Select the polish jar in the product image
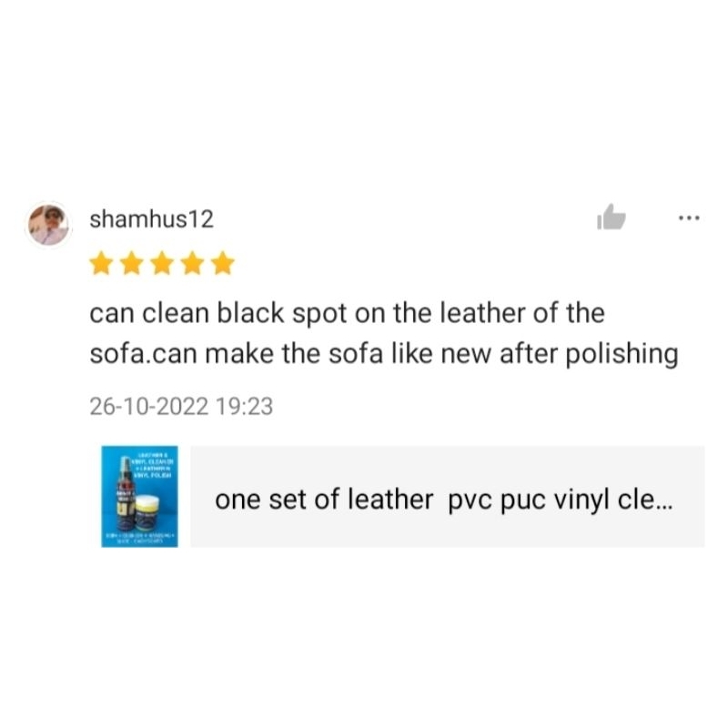728x728 pixels. point(147,512)
